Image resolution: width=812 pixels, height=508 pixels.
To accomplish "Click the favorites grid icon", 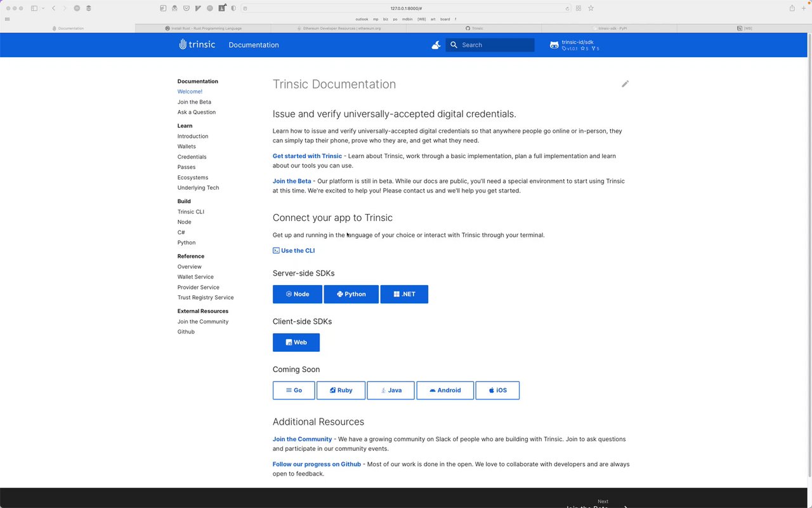I will (x=8, y=19).
